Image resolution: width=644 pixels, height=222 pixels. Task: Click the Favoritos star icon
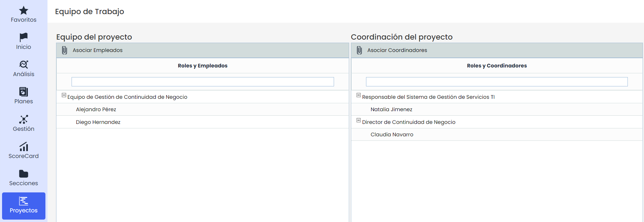coord(23,10)
